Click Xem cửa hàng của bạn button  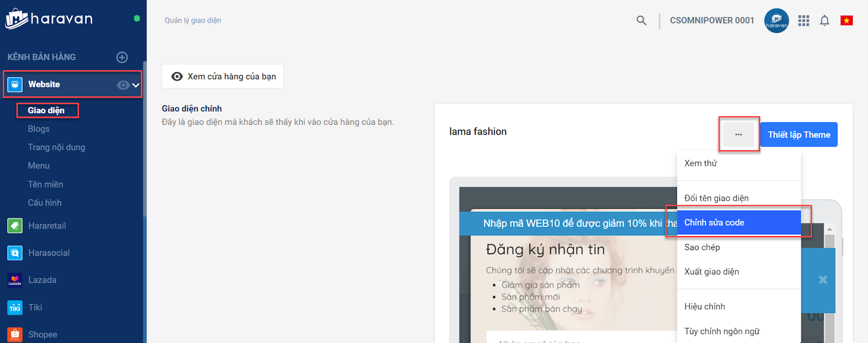point(223,77)
